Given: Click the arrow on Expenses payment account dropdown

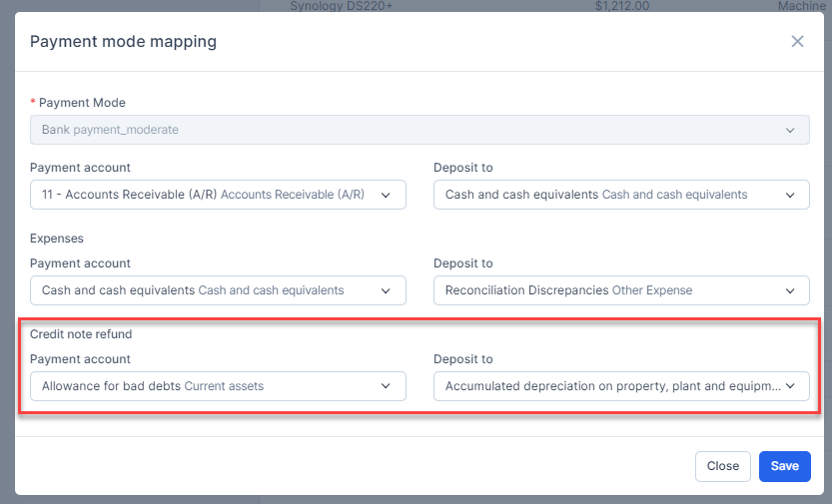Looking at the screenshot, I should (x=387, y=290).
